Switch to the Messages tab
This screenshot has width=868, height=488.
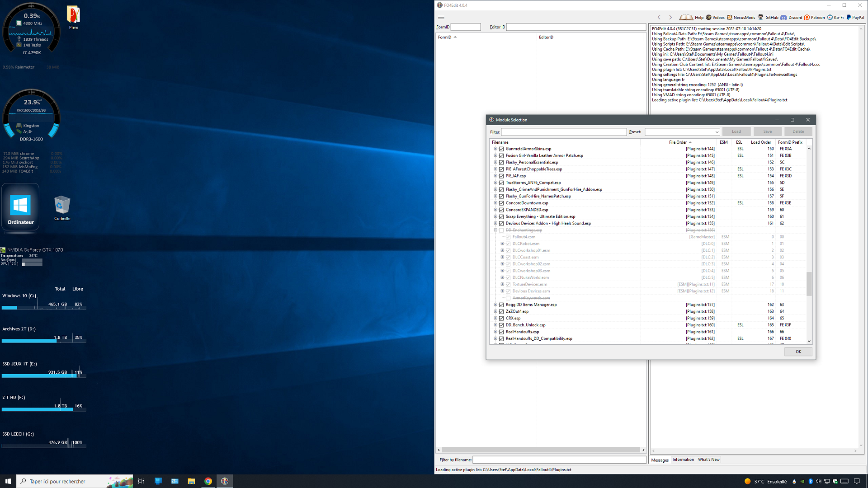point(660,460)
